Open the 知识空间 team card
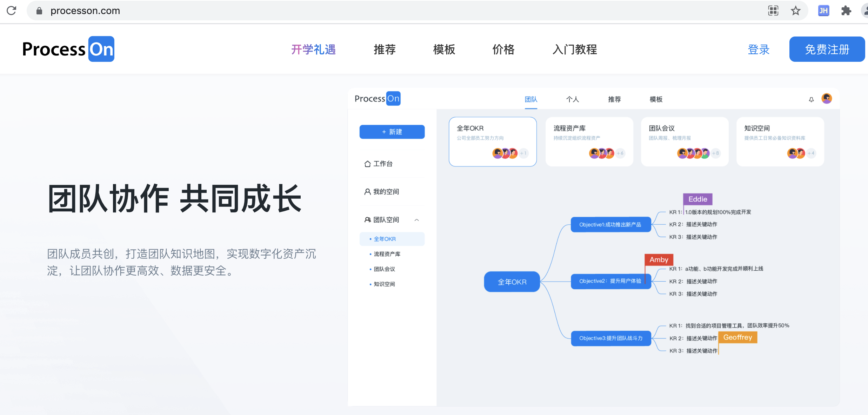The width and height of the screenshot is (868, 415). click(780, 141)
